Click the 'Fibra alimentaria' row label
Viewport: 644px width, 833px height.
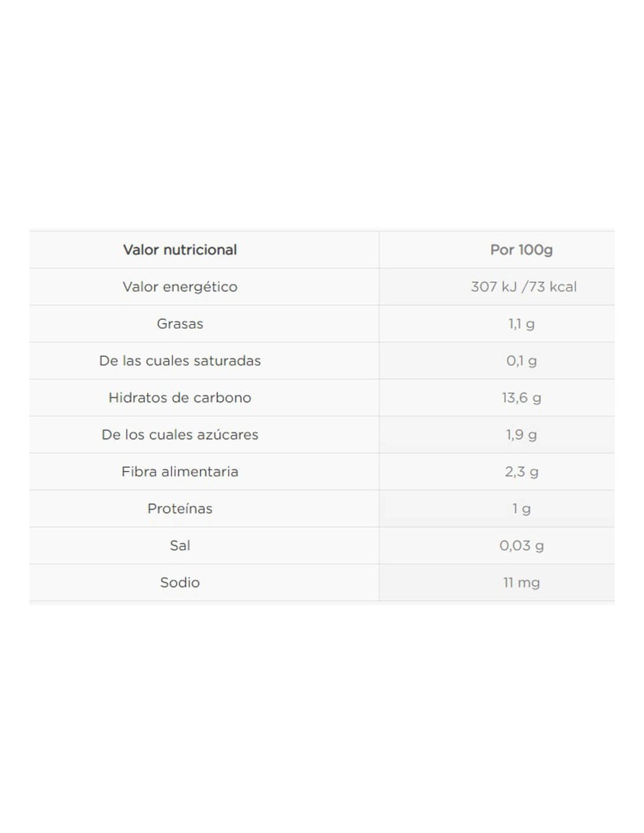[x=180, y=471]
